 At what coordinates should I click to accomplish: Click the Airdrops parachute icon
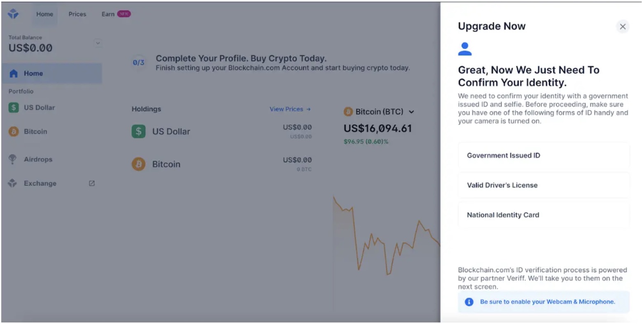tap(13, 159)
